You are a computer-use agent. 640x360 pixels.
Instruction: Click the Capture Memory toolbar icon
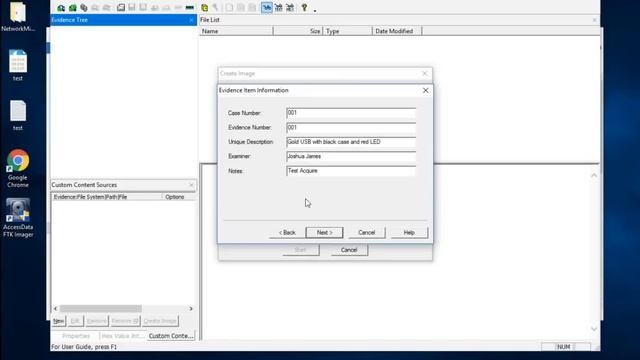click(x=189, y=8)
